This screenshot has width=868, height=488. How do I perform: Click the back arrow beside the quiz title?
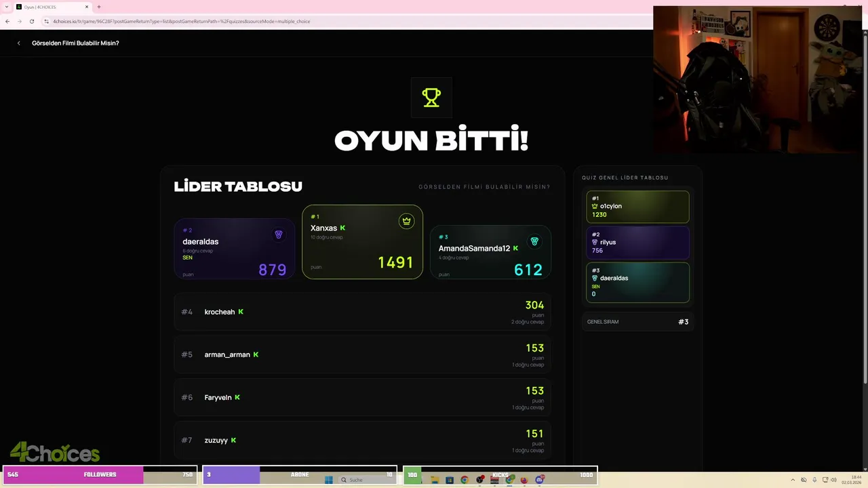coord(19,43)
